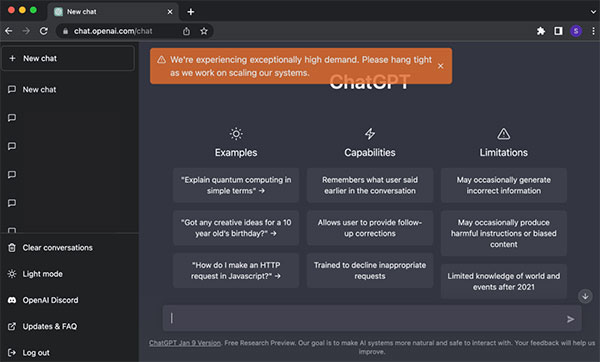This screenshot has width=600, height=362.
Task: Click the New chat plus button in sidebar
Action: pyautogui.click(x=68, y=58)
